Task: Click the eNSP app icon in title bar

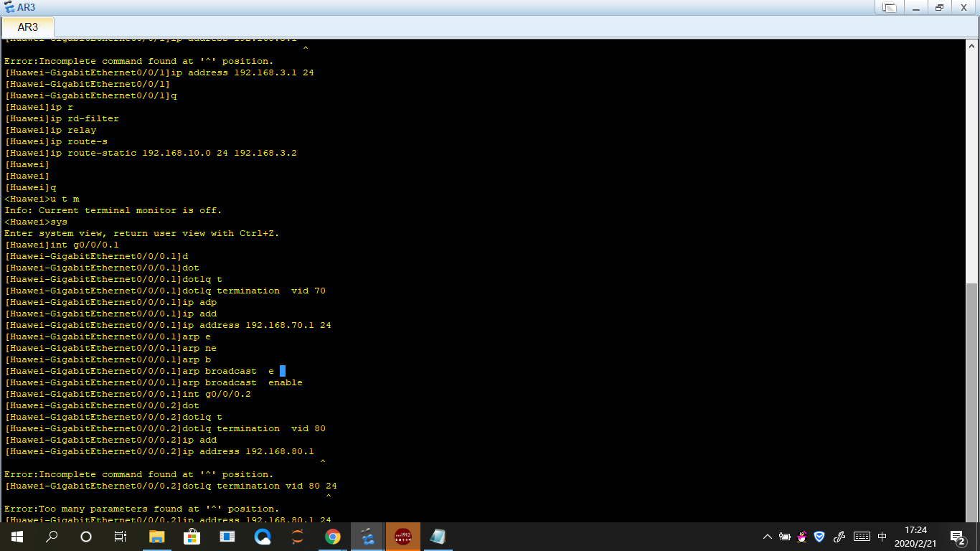Action: click(9, 7)
